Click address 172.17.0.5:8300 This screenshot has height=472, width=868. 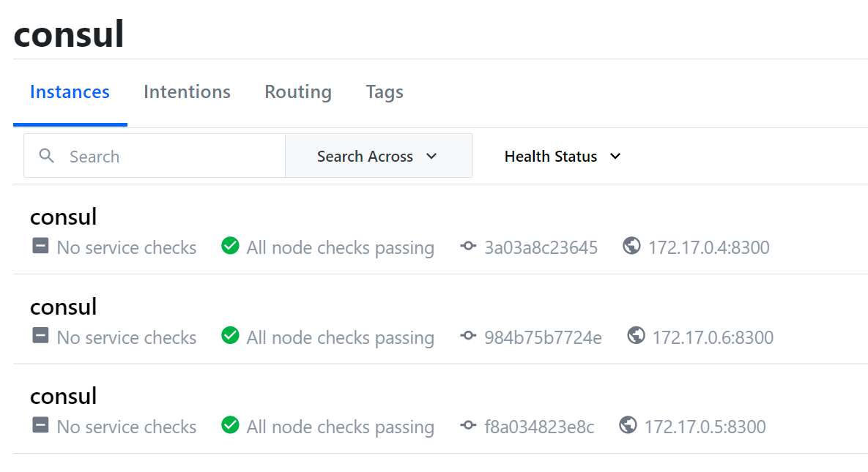[x=705, y=427]
